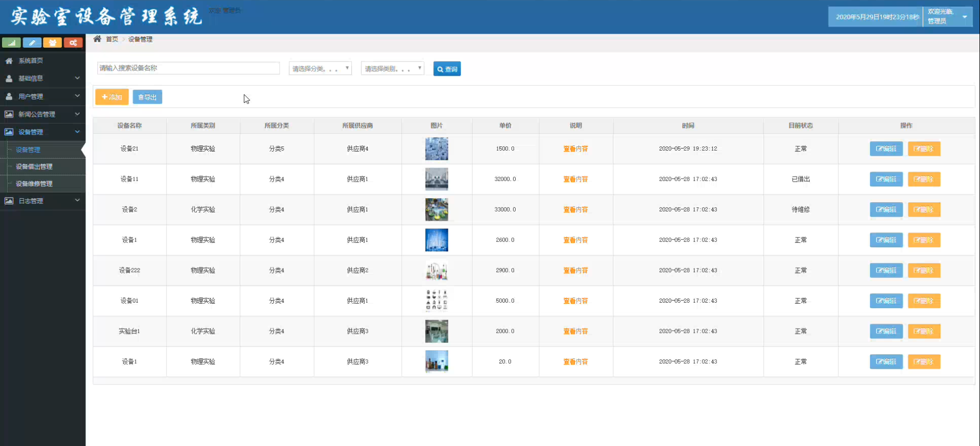This screenshot has width=980, height=446.
Task: Click the orange 添加 button
Action: tap(112, 97)
